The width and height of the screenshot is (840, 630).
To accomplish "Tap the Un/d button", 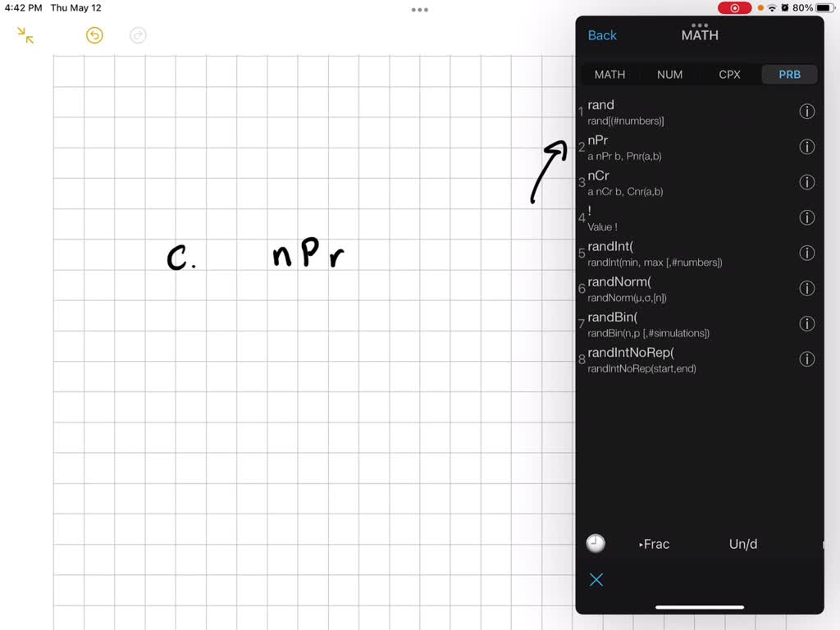I will coord(742,543).
